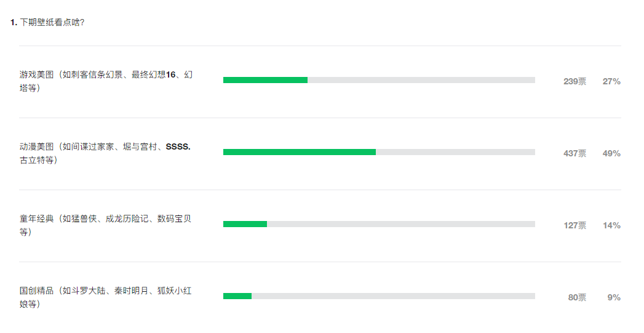Click the 49% percentage label
The image size is (644, 333).
tap(611, 153)
